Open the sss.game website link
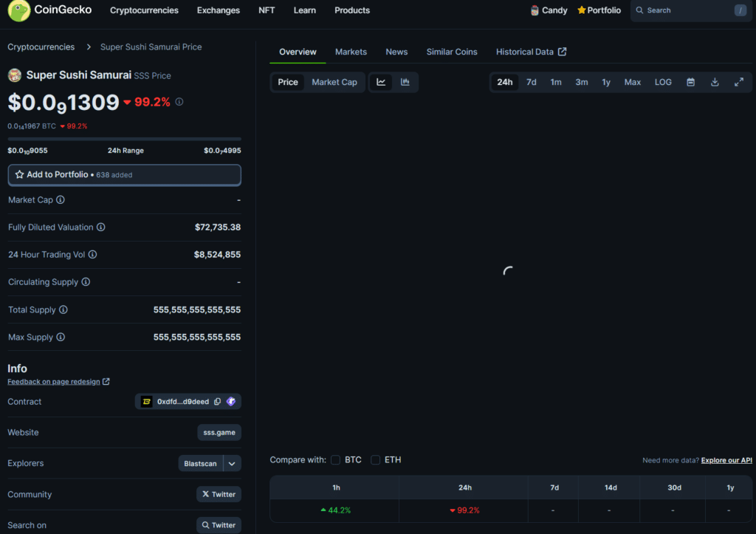 pos(219,432)
